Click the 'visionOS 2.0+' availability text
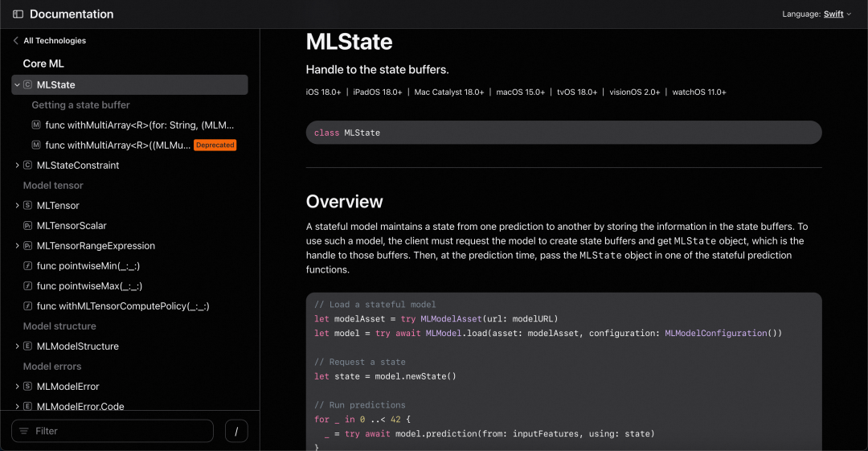The width and height of the screenshot is (868, 451). [634, 92]
